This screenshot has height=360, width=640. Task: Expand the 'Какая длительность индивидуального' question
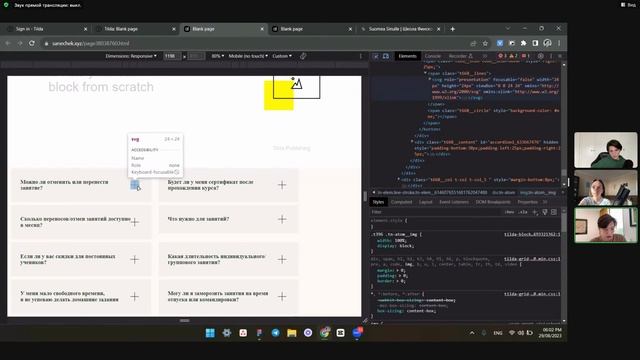(x=282, y=259)
